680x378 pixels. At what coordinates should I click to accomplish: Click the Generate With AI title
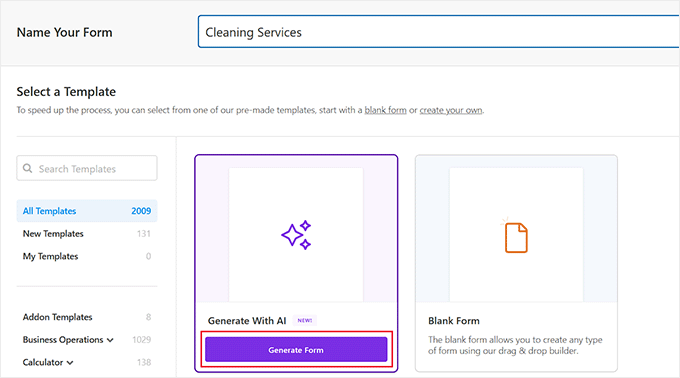(247, 321)
